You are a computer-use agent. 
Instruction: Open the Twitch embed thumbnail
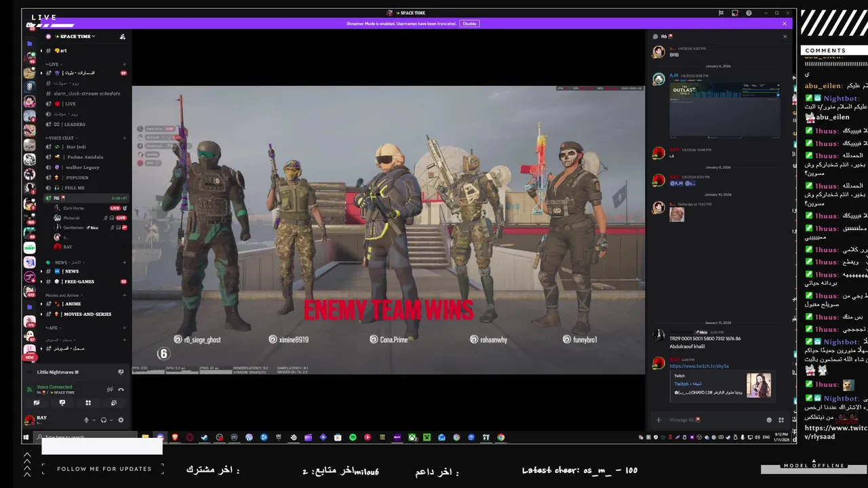click(x=758, y=386)
